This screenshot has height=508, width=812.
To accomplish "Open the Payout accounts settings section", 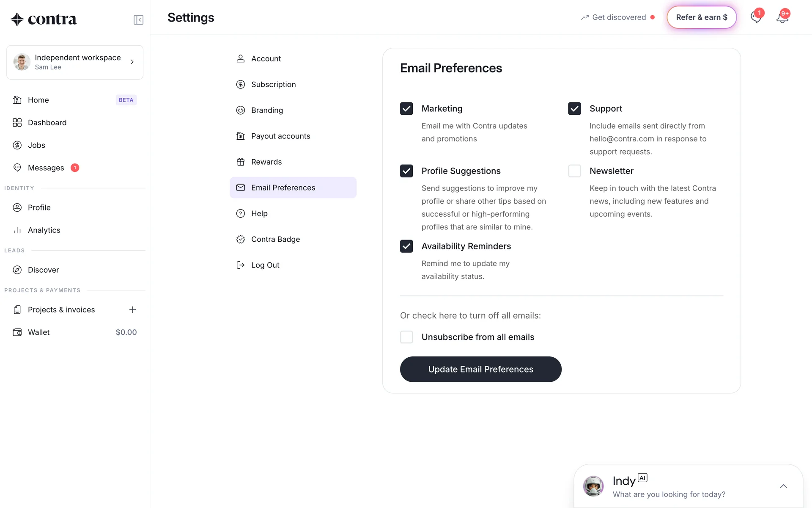I will pos(280,136).
